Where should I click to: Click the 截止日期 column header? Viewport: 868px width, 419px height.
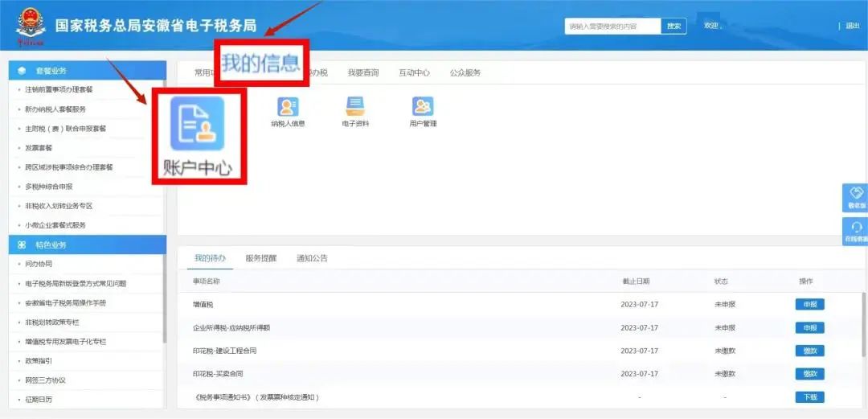(636, 281)
